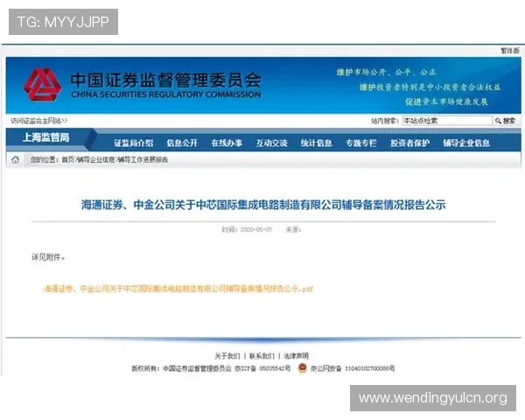Viewport: 525px width, 420px height.
Task: Click the home icon in breadcrumb bar
Action: coord(16,160)
